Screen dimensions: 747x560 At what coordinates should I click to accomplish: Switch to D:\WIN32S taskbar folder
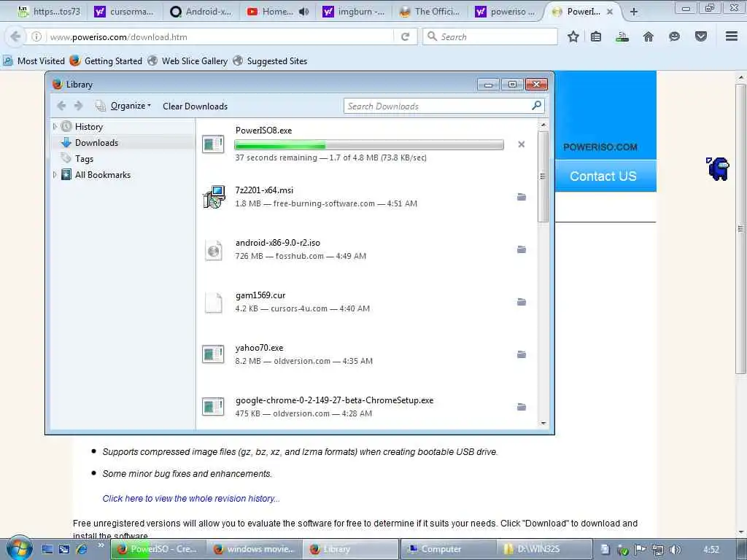click(544, 549)
